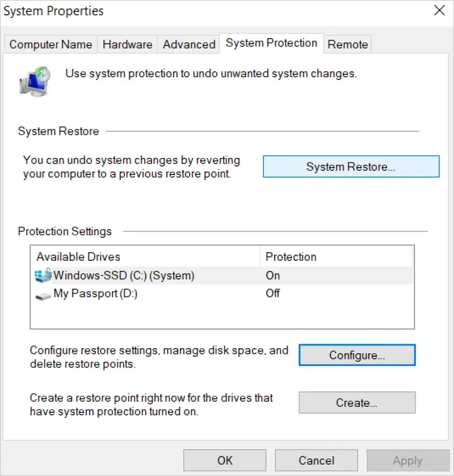Select the System Protection tab

(x=271, y=43)
